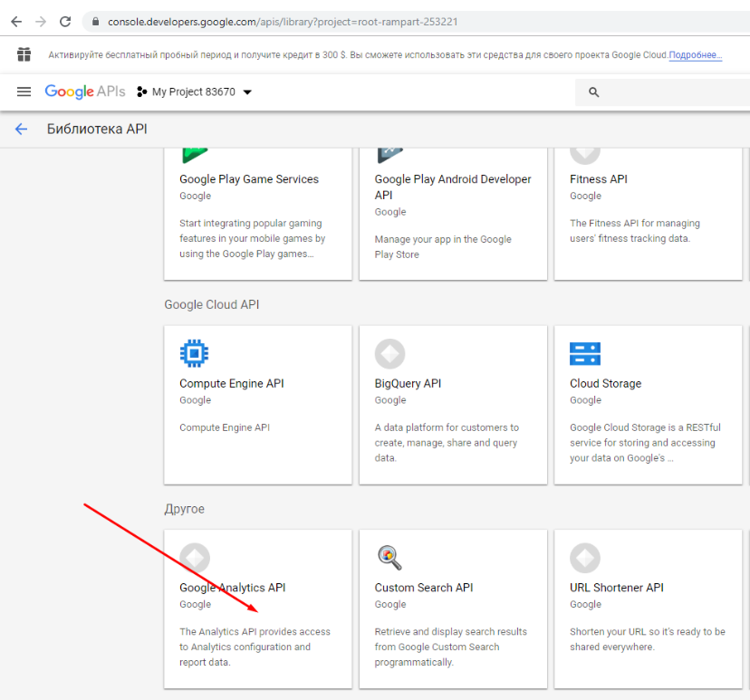Image resolution: width=750 pixels, height=700 pixels.
Task: Click the Compute Engine chip icon
Action: coord(194,353)
